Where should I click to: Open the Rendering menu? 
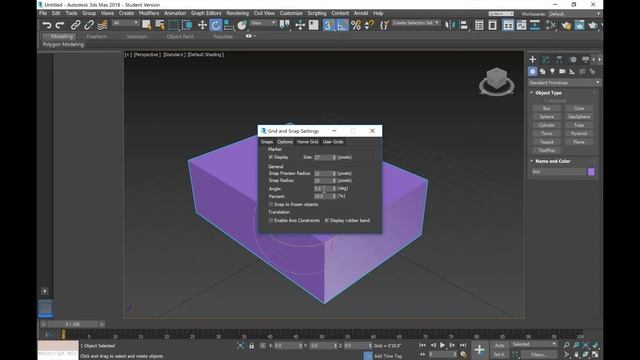point(238,13)
